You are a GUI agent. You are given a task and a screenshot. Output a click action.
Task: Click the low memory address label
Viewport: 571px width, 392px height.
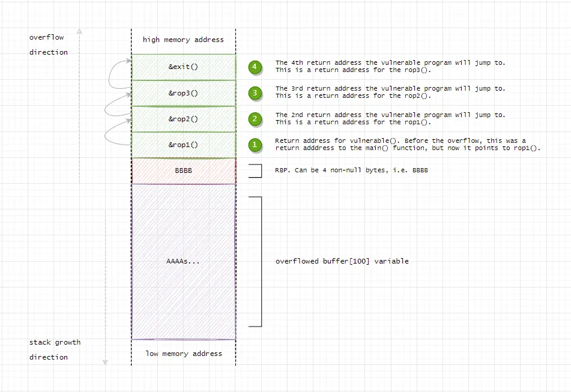click(x=183, y=354)
